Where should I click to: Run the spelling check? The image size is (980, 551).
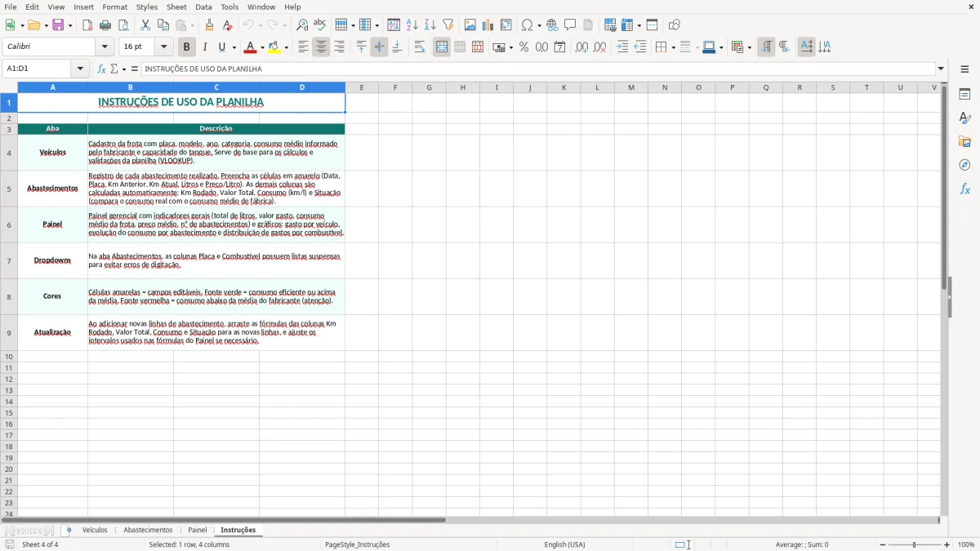(320, 25)
